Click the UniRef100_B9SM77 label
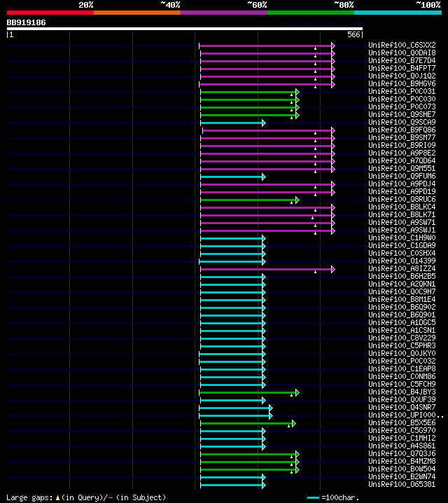448x503 pixels. pyautogui.click(x=402, y=137)
